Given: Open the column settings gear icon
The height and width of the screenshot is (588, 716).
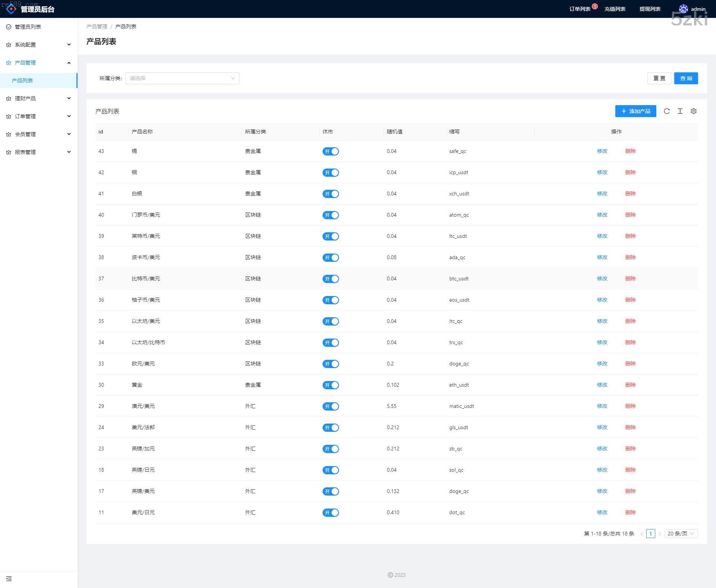Looking at the screenshot, I should tap(694, 111).
